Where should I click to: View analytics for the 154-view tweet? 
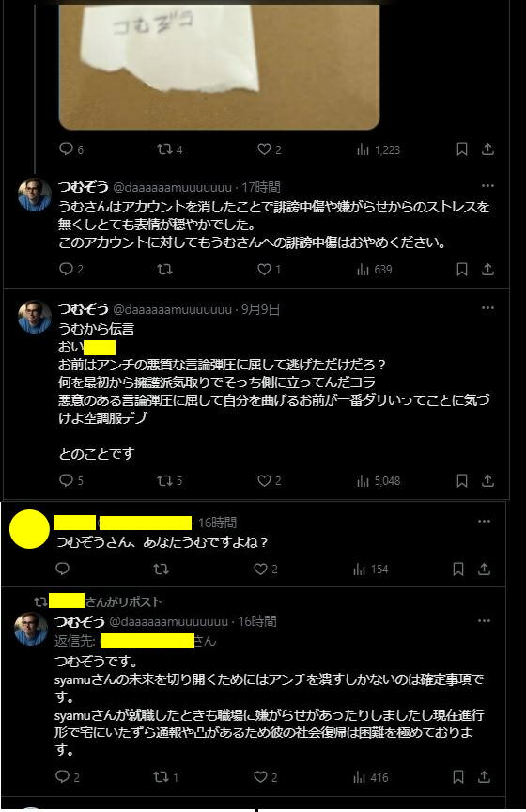pos(371,570)
